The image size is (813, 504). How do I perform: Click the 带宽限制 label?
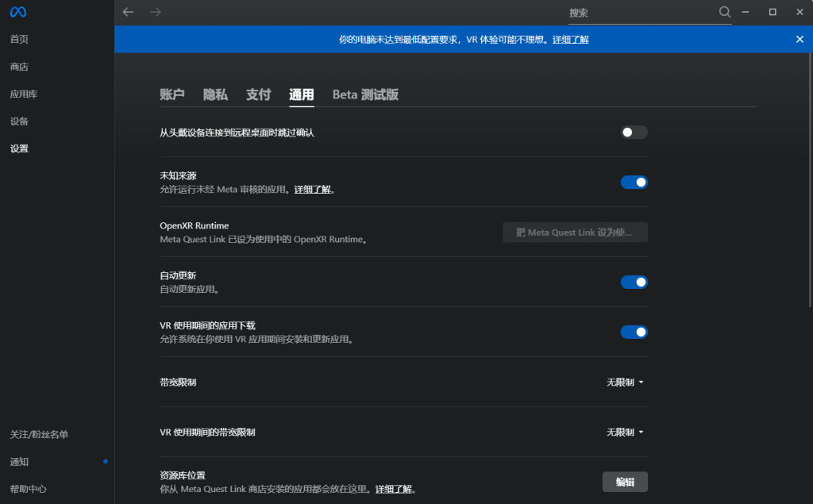tap(178, 382)
